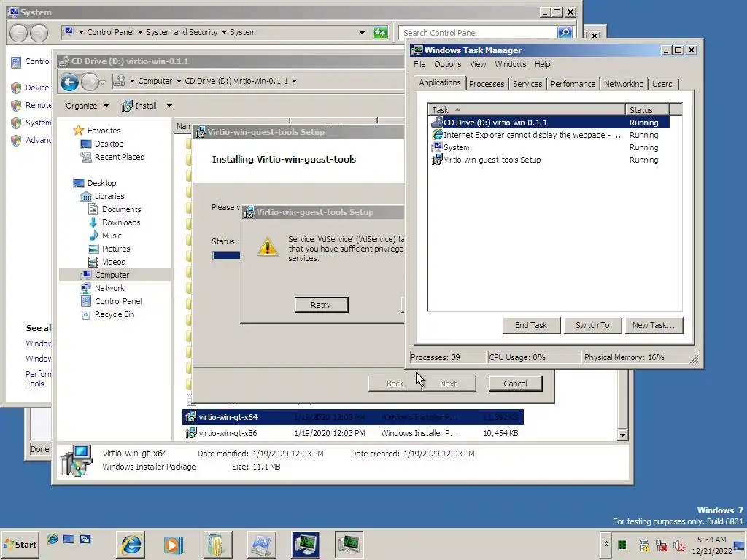The width and height of the screenshot is (747, 560).
Task: Select the Virtio-win-guest-tools Setup task row
Action: [549, 160]
